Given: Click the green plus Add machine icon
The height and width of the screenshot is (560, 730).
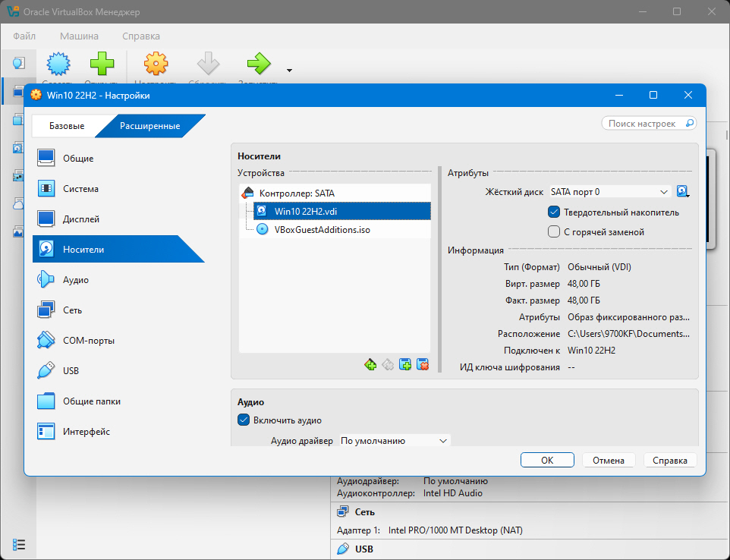Looking at the screenshot, I should (102, 64).
